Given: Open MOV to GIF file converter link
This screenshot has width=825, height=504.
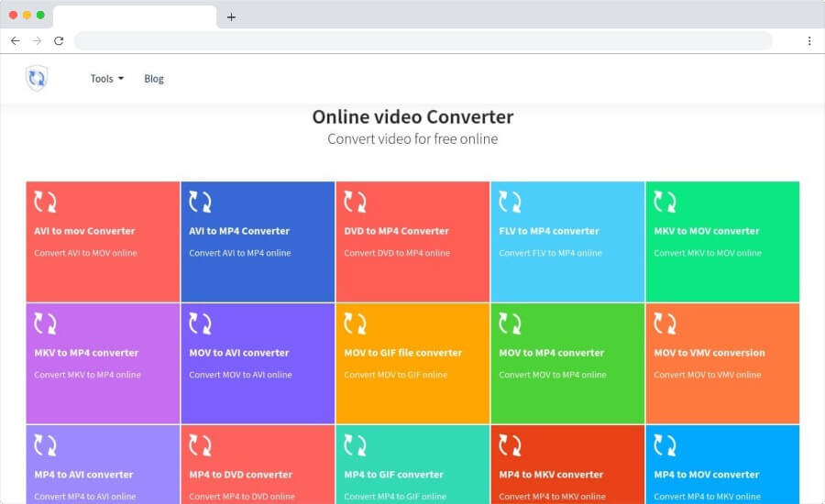Looking at the screenshot, I should coord(403,353).
